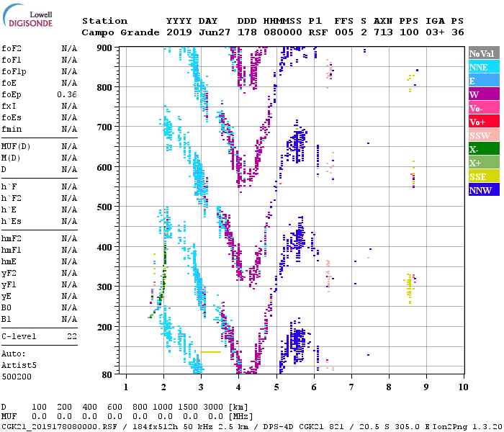Click the 900 km height axis label
The width and height of the screenshot is (504, 432).
(x=104, y=48)
